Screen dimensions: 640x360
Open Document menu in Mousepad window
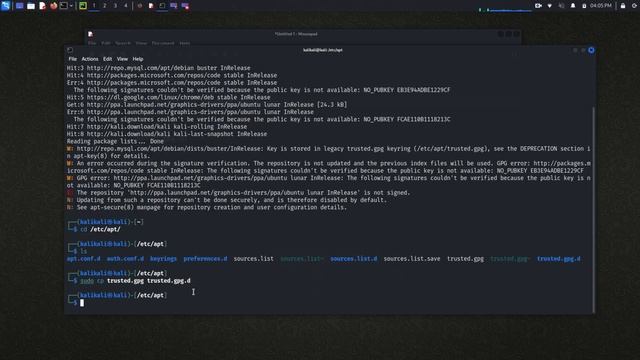163,43
